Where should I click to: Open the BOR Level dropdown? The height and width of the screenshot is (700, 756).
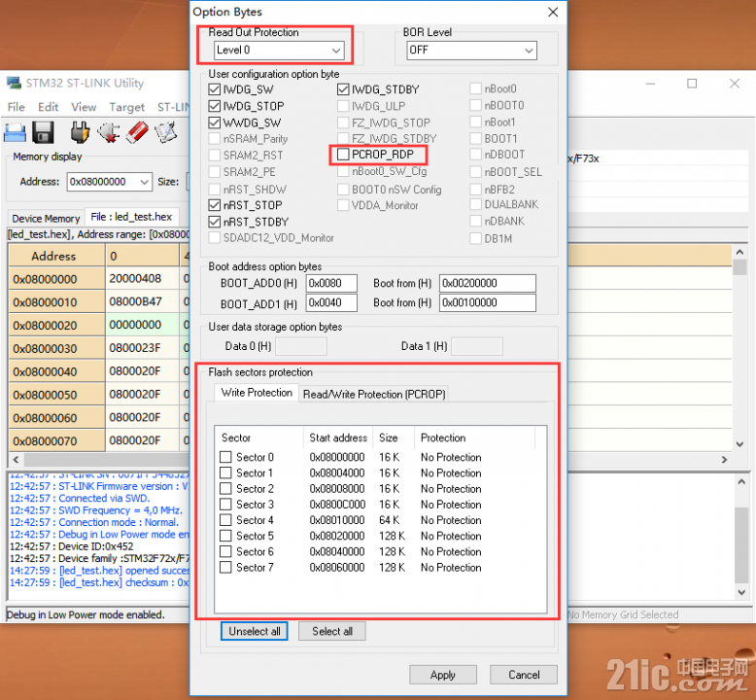click(x=471, y=51)
